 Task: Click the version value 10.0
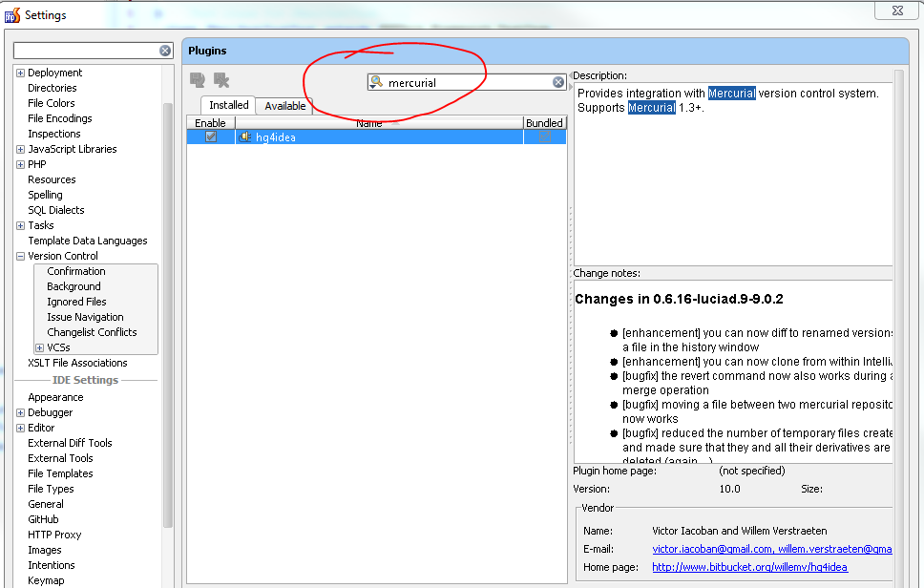coord(729,489)
